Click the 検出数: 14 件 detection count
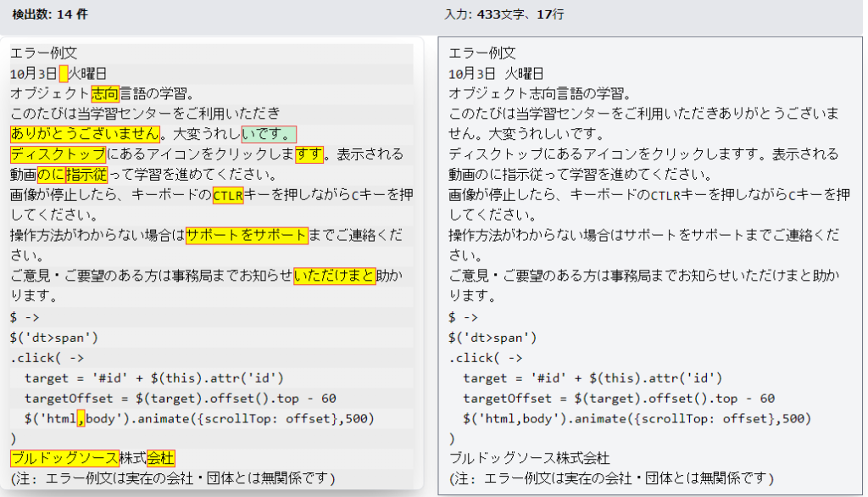This screenshot has width=868, height=497. coord(49,14)
